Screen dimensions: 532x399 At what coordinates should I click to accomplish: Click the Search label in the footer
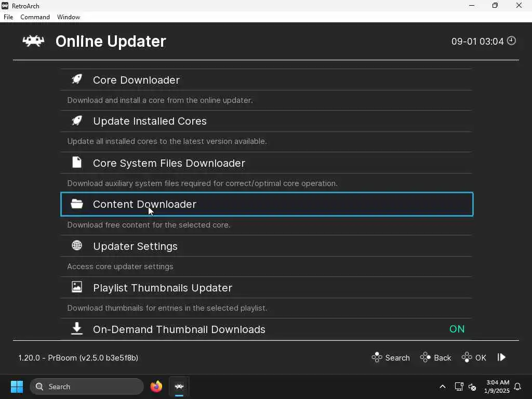pos(397,357)
